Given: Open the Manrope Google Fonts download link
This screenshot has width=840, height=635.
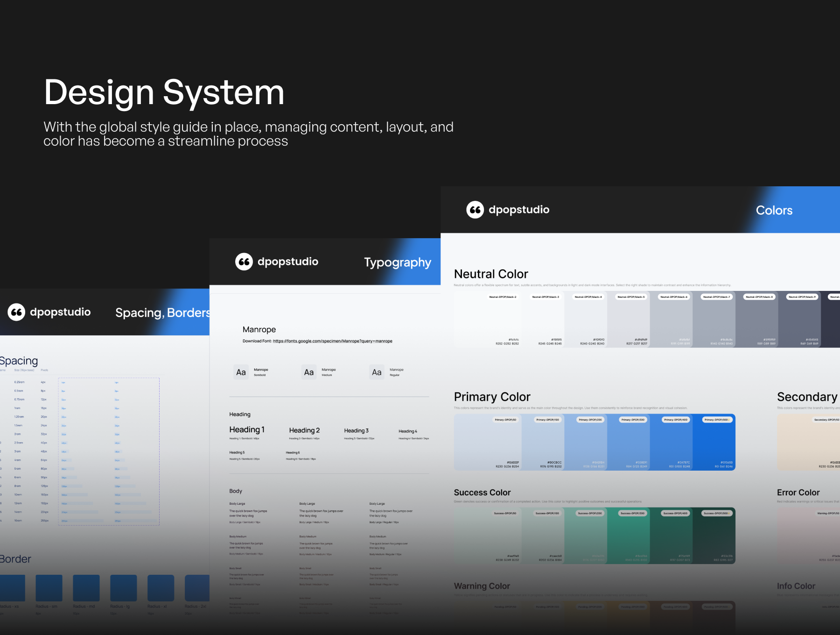Looking at the screenshot, I should click(332, 341).
